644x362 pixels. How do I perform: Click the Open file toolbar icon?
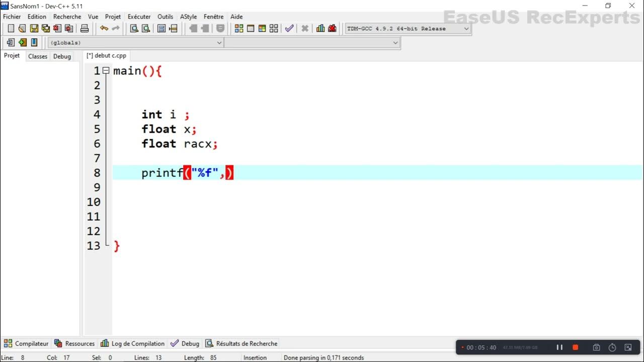[22, 29]
